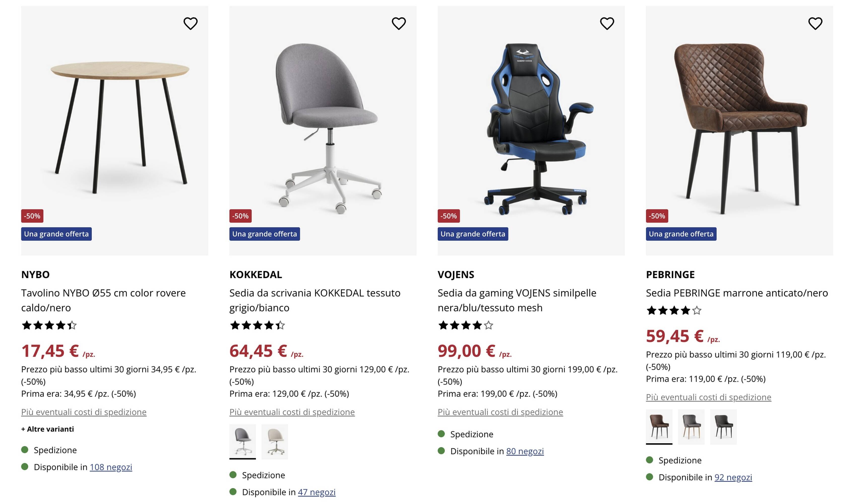Open the NYBO round table product image
842x504 pixels.
coord(114,126)
